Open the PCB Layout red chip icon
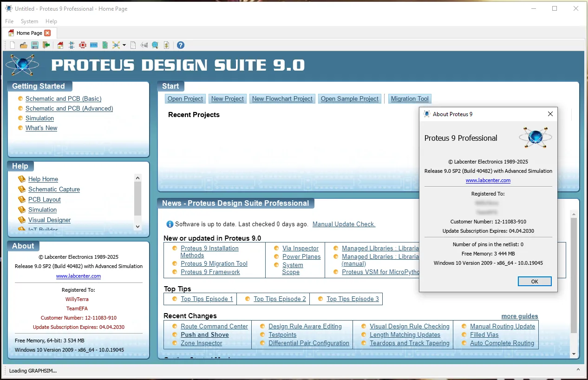Viewport: 588px width, 380px height. [83, 45]
